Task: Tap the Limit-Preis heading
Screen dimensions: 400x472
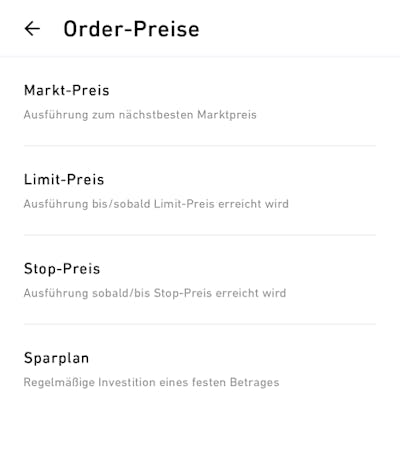Action: point(64,179)
